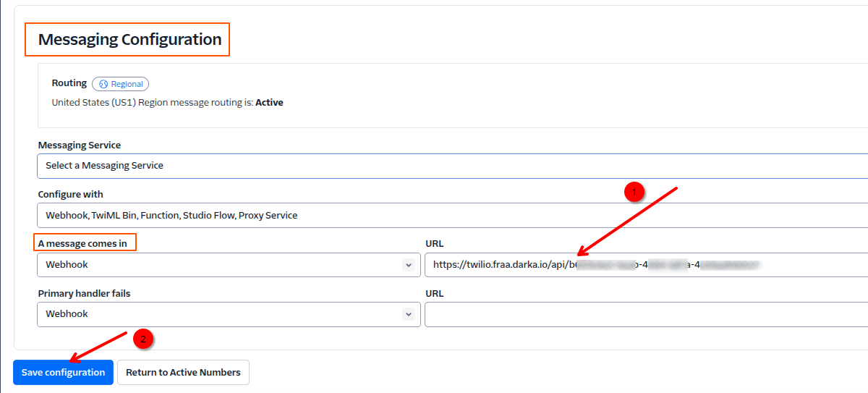Viewport: 868px width, 393px height.
Task: Click chevron arrow on 'A message comes in' dropdown
Action: [408, 265]
